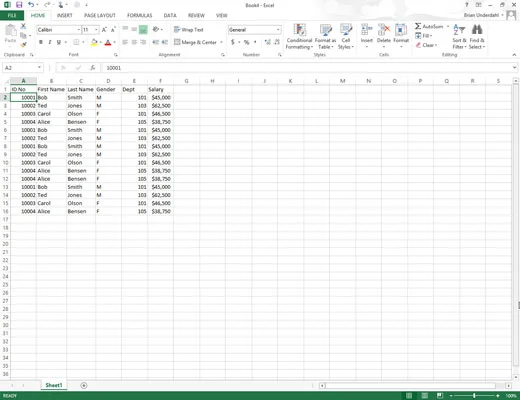Viewport: 520px width, 400px height.
Task: Open Conditional Formatting menu
Action: [x=299, y=37]
